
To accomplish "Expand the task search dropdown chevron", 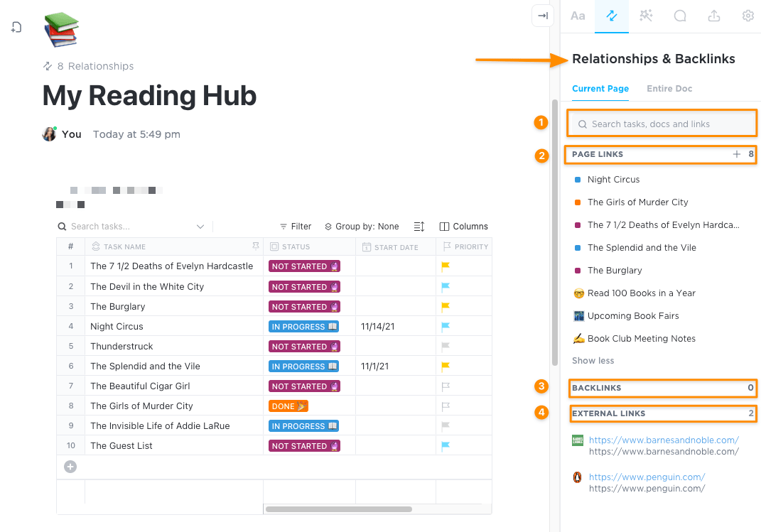I will [200, 227].
